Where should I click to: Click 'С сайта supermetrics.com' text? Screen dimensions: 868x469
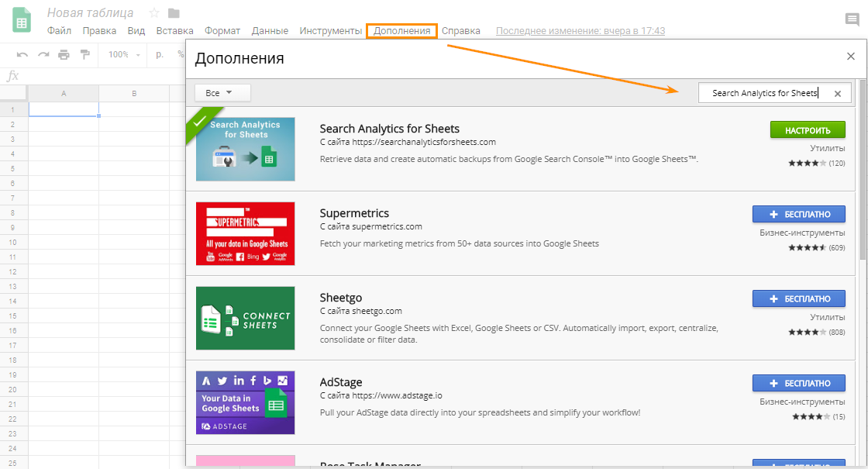[371, 226]
